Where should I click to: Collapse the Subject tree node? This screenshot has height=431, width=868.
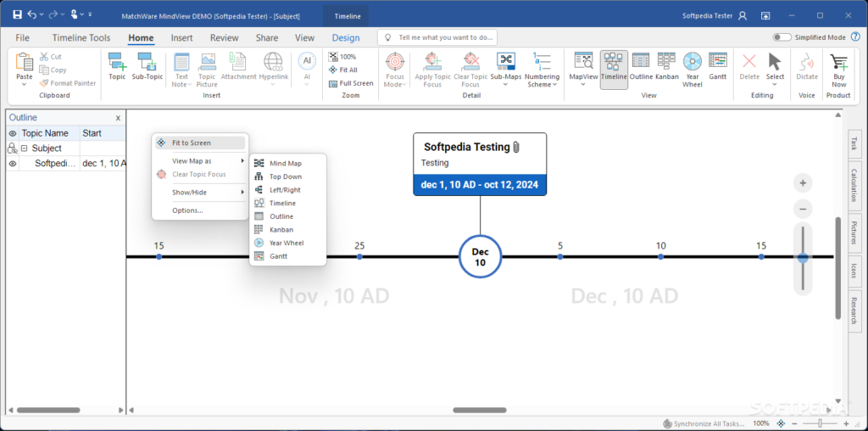click(x=25, y=148)
